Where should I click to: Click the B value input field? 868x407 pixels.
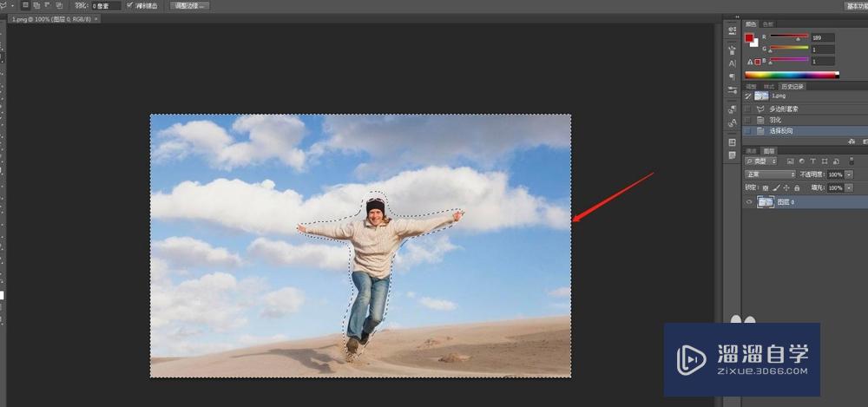click(x=823, y=61)
